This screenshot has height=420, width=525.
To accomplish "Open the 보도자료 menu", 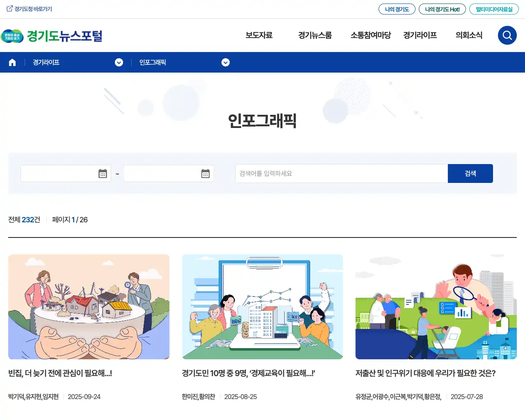I will click(259, 35).
